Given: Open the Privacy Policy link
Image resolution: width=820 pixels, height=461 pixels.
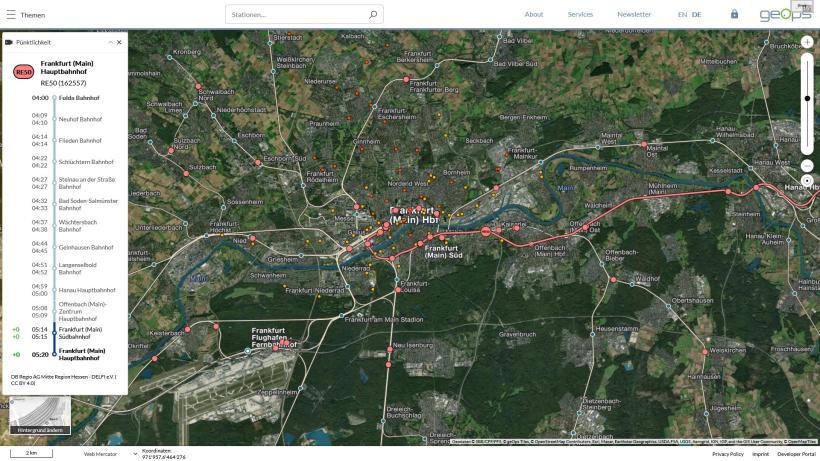Looking at the screenshot, I should pyautogui.click(x=727, y=454).
